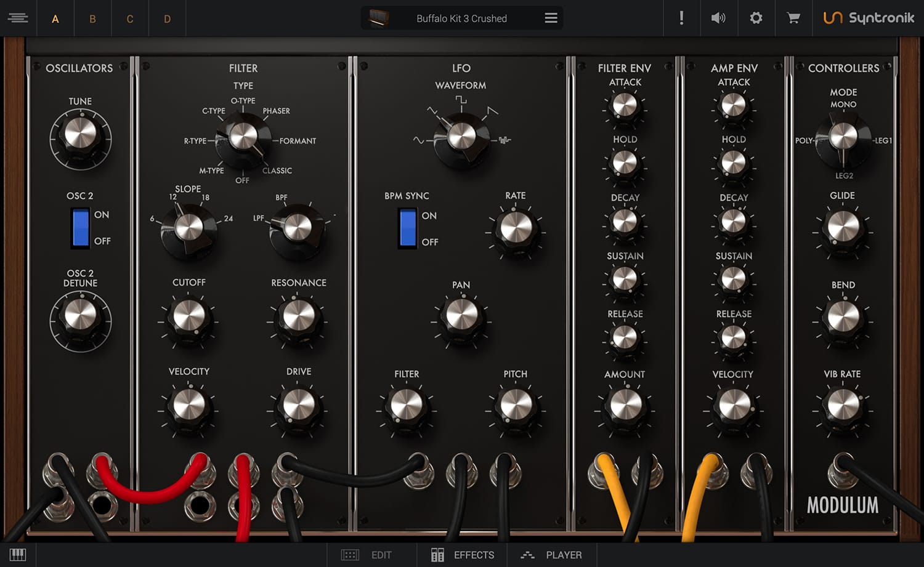The image size is (924, 567).
Task: Click the exclamation panic icon
Action: tap(681, 18)
